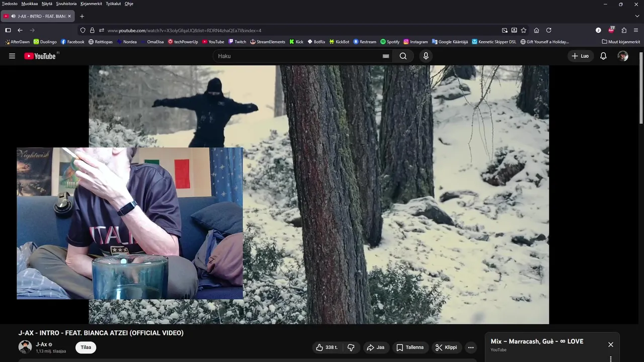Open the YouTube account avatar menu
This screenshot has width=644, height=362.
(x=623, y=56)
